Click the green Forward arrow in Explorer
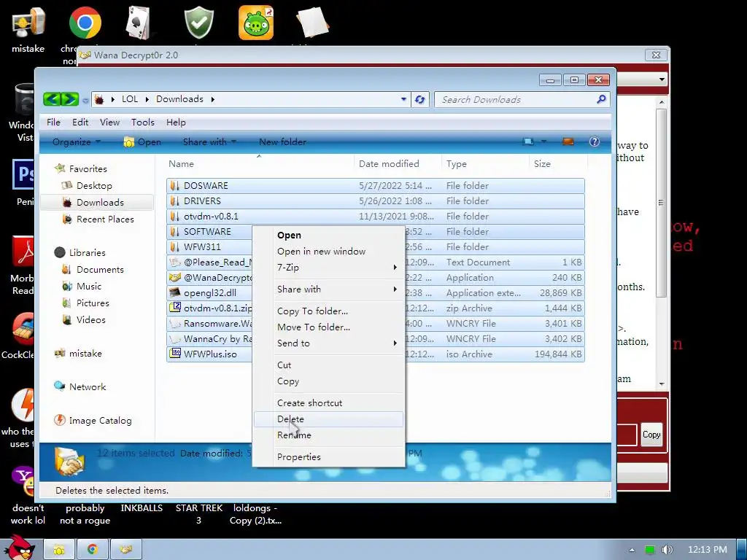The height and width of the screenshot is (560, 747). pyautogui.click(x=69, y=99)
